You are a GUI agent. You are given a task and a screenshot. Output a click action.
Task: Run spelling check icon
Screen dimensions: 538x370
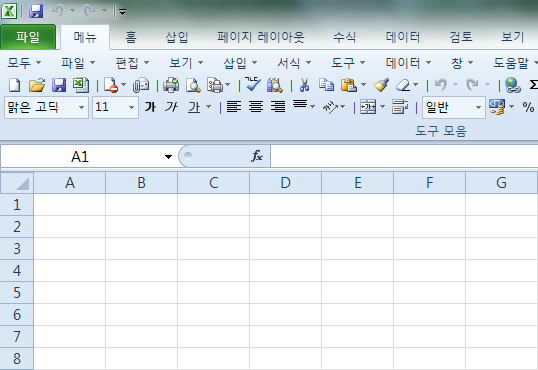(253, 84)
